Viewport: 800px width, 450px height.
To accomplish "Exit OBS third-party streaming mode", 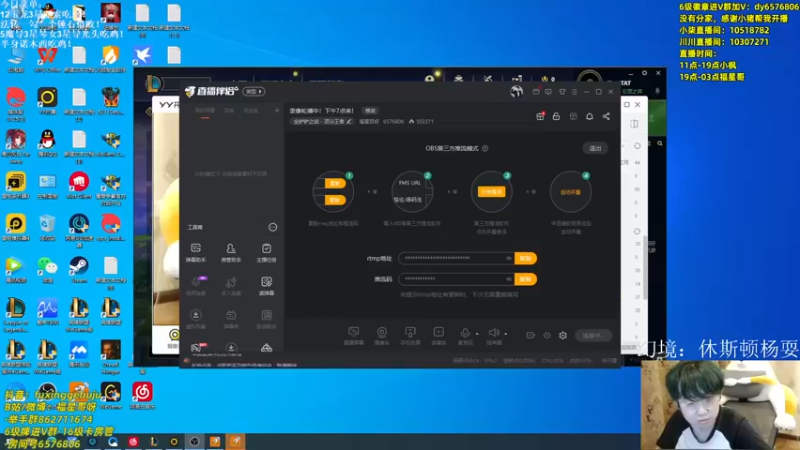I will [x=595, y=148].
